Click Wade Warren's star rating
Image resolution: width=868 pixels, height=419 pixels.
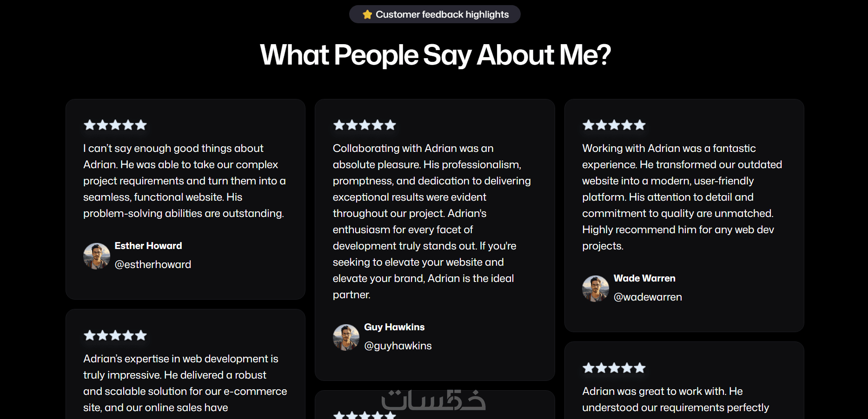coord(614,125)
